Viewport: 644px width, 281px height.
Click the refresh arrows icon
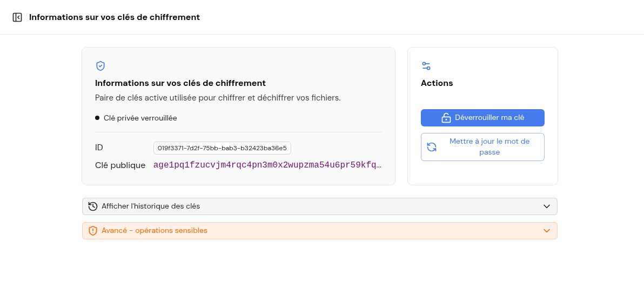point(432,147)
